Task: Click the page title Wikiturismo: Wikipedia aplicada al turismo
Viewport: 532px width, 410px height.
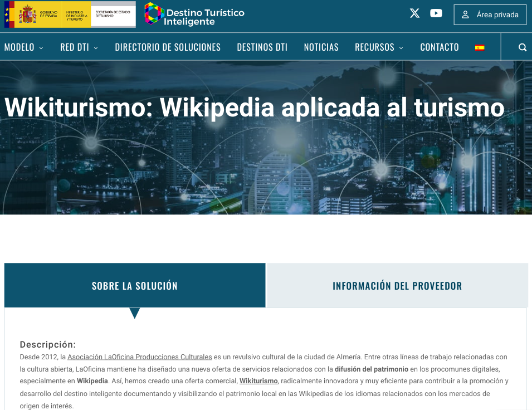Action: click(x=254, y=108)
